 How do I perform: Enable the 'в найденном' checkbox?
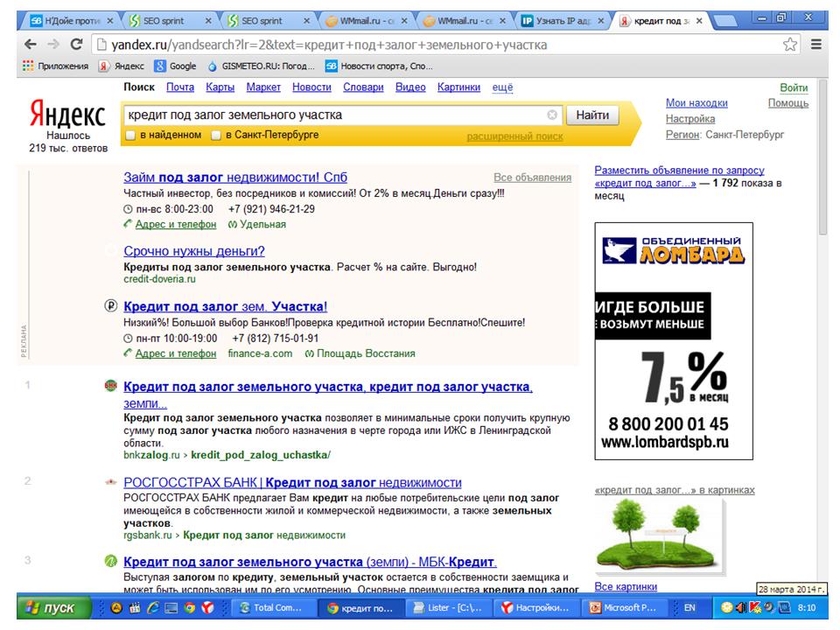129,136
